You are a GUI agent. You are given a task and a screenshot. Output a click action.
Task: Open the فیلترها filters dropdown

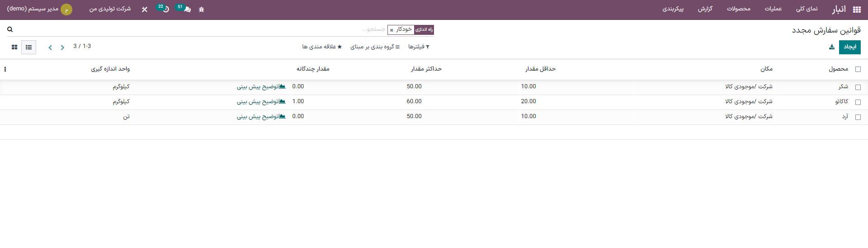(x=419, y=47)
